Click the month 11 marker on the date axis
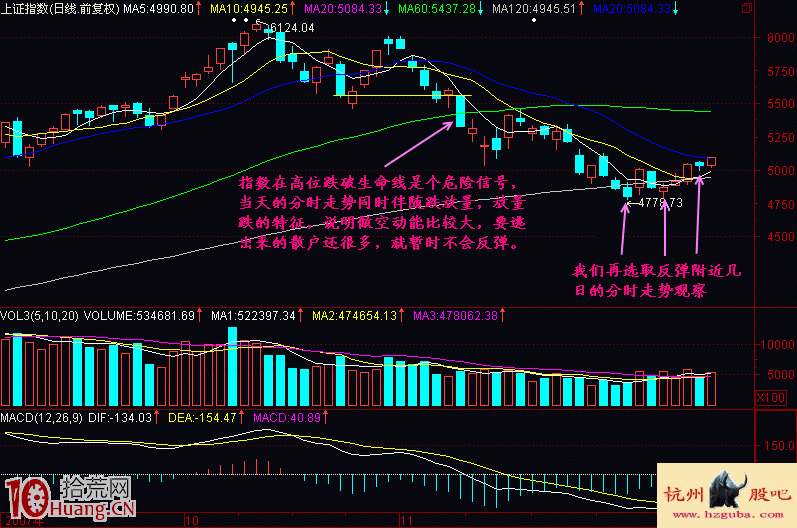797x528 pixels. click(x=406, y=521)
